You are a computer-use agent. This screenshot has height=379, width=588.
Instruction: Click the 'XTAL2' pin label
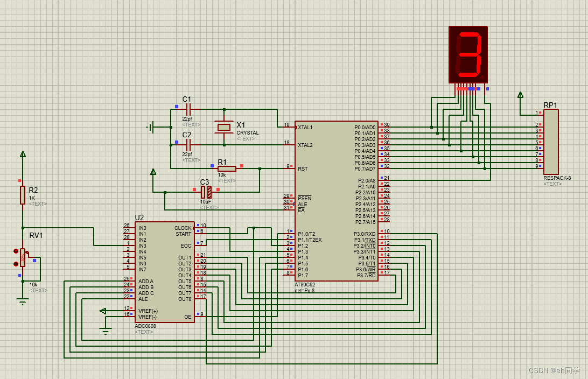(305, 145)
